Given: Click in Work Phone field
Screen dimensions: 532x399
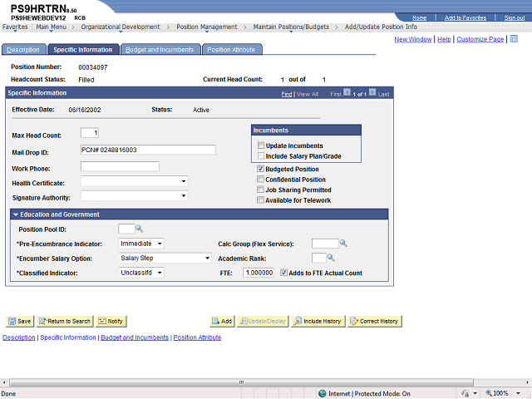Looking at the screenshot, I should coord(120,166).
